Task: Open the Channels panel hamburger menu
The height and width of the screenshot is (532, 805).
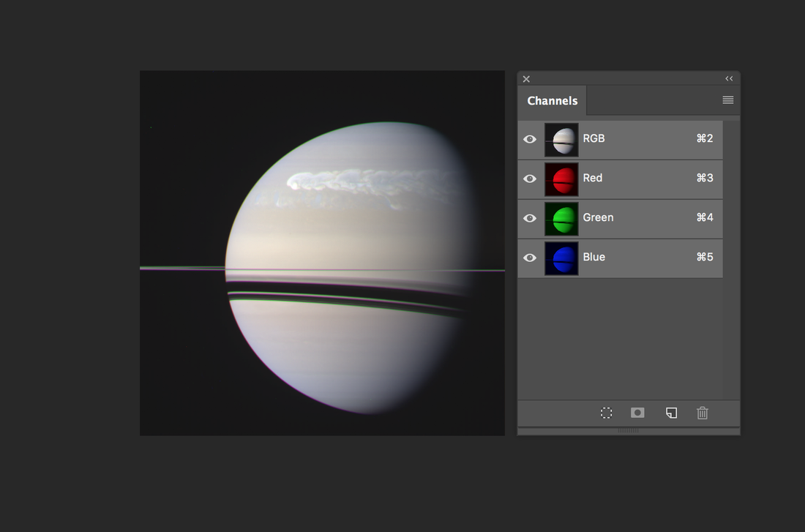Action: (727, 100)
